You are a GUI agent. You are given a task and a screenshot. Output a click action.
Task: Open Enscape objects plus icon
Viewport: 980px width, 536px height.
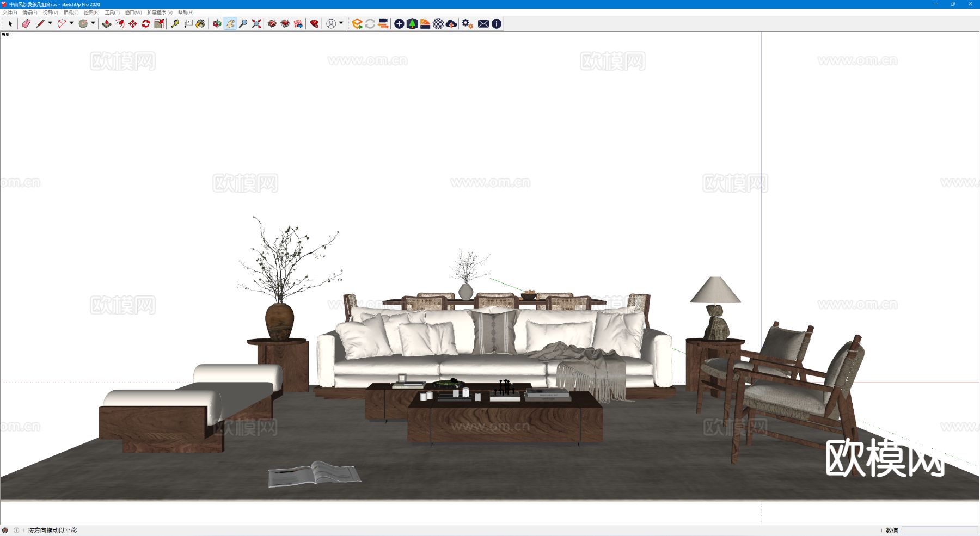(399, 24)
